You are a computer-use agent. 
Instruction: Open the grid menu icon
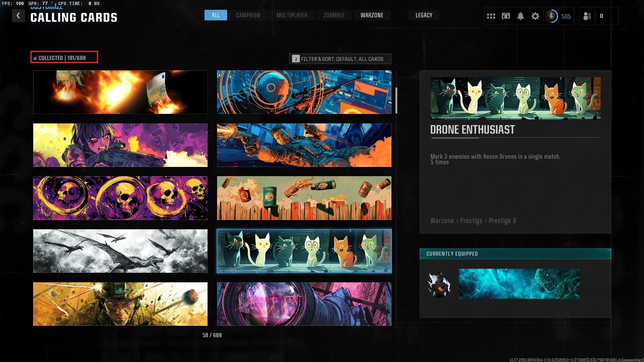[491, 16]
